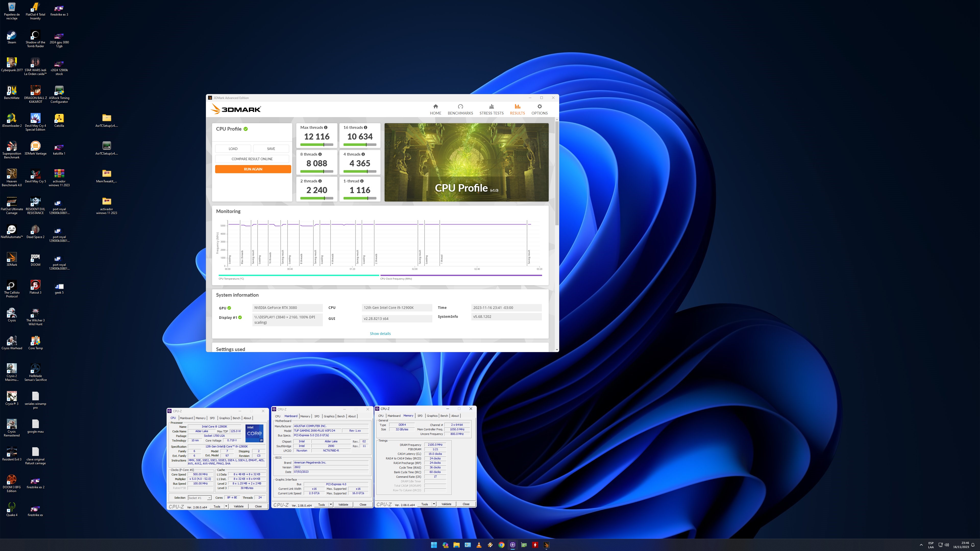Go to STRESS TESTS in 3DMark
Viewport: 980px width, 551px height.
pyautogui.click(x=491, y=109)
